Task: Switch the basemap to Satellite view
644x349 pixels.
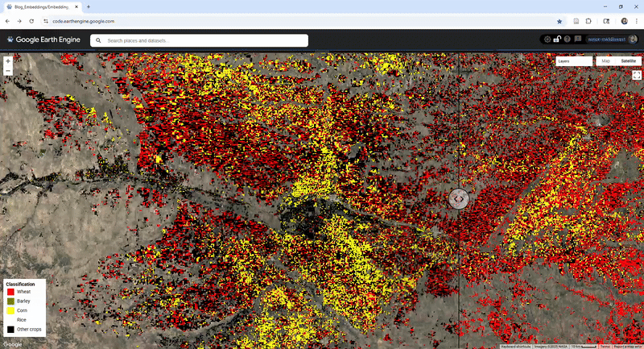Action: click(628, 61)
